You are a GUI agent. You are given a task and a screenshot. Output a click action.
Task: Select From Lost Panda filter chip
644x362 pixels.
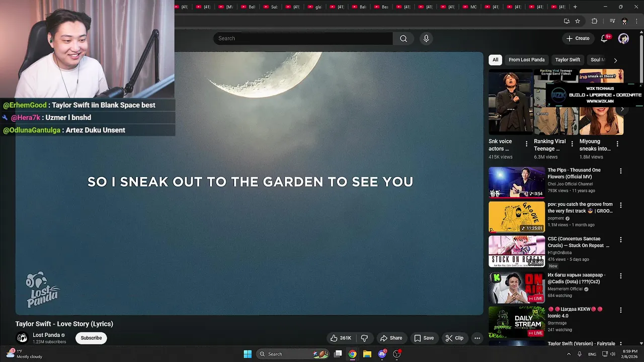526,60
